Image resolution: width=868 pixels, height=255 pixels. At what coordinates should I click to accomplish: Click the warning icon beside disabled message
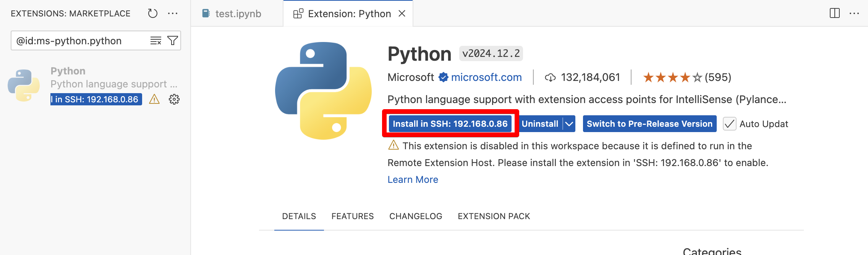(394, 145)
